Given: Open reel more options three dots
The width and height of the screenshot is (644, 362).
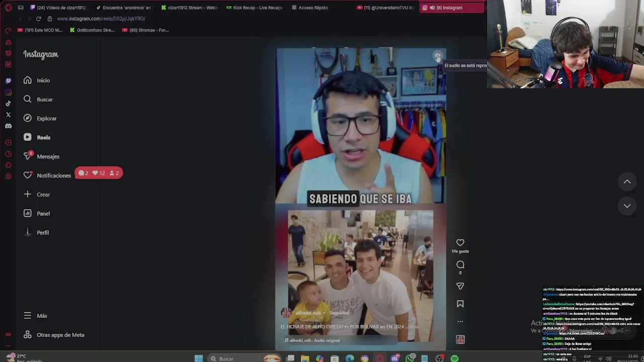Looking at the screenshot, I should [460, 321].
